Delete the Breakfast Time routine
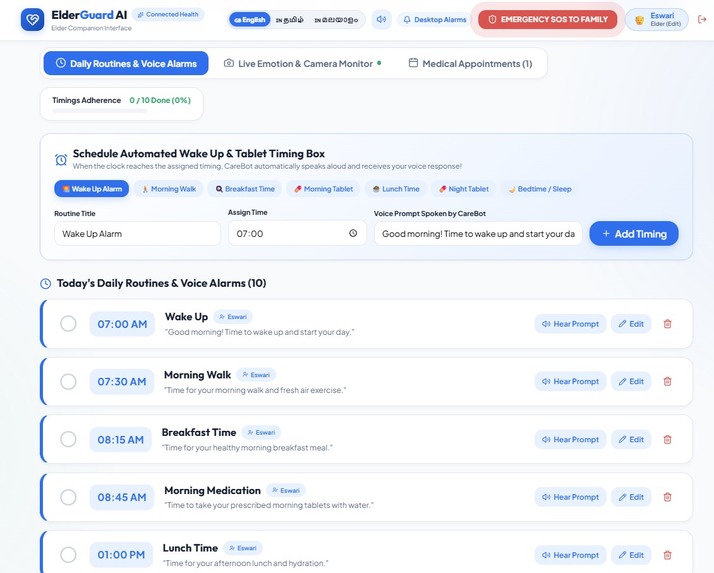 (667, 440)
